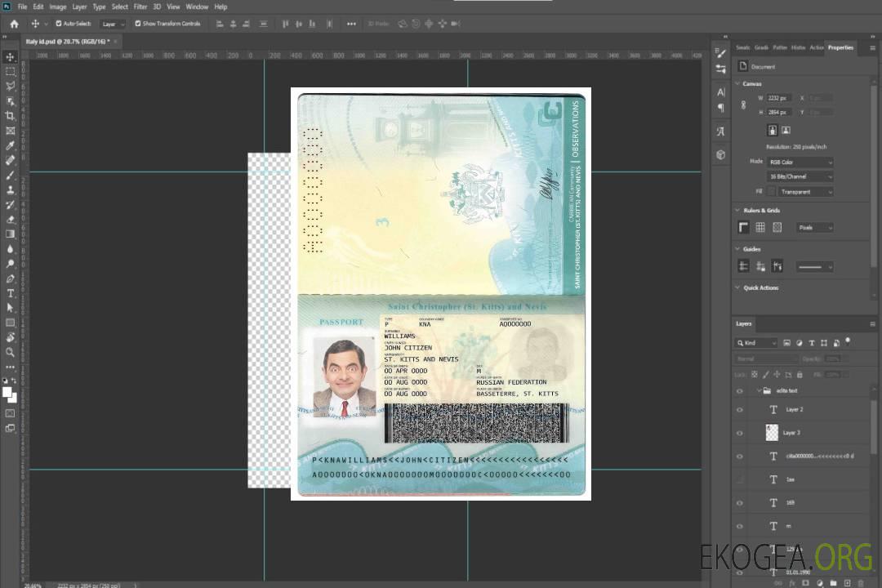
Task: Click the foreground color swatch
Action: (x=7, y=392)
